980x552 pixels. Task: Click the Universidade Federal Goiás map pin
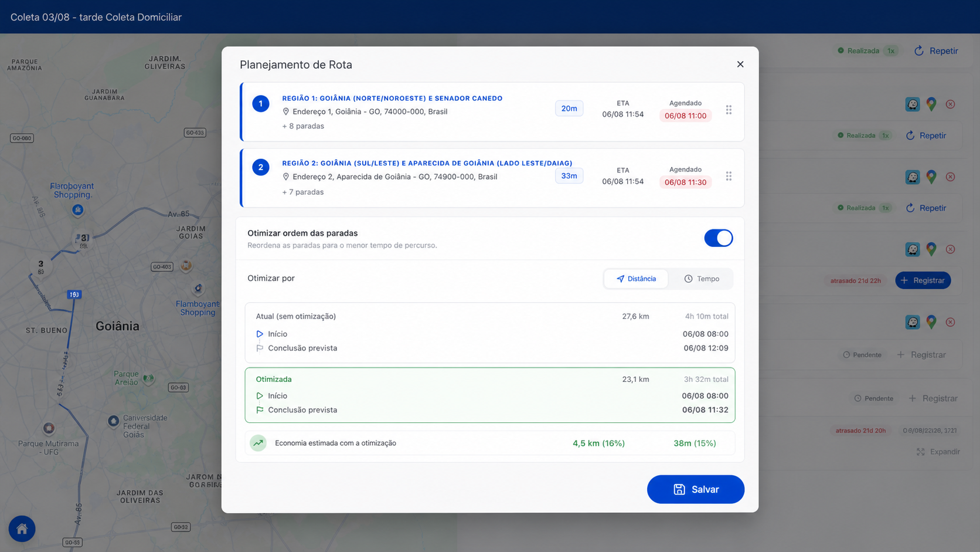pyautogui.click(x=113, y=421)
